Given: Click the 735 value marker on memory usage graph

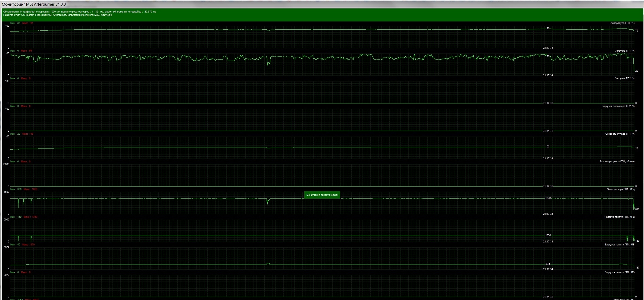Looking at the screenshot, I should tap(548, 264).
